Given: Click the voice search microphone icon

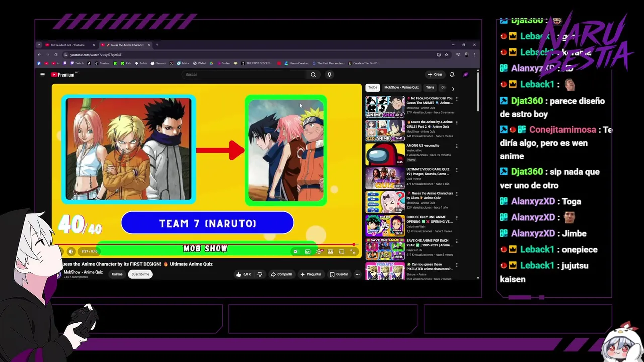Looking at the screenshot, I should click(329, 75).
